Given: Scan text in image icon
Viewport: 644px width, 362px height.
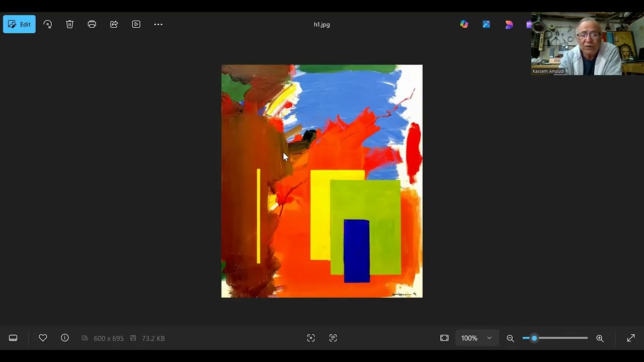Looking at the screenshot, I should coord(333,338).
